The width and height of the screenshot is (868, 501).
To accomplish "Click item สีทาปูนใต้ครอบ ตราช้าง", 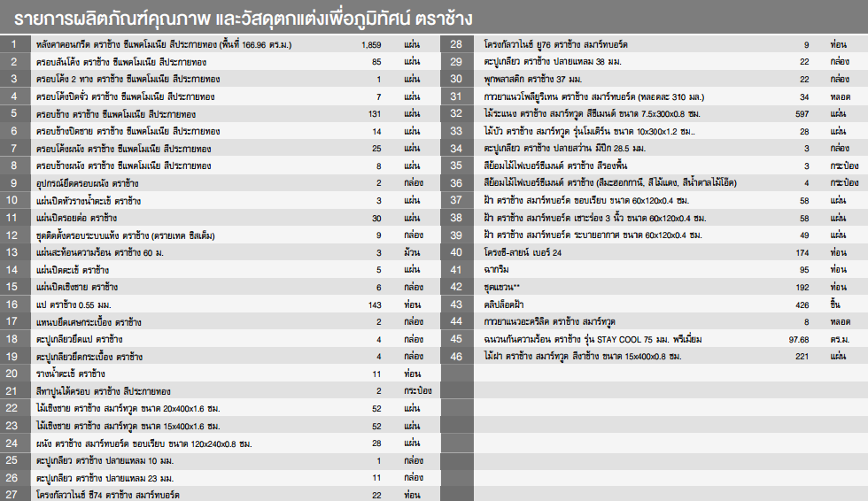I will [x=103, y=391].
